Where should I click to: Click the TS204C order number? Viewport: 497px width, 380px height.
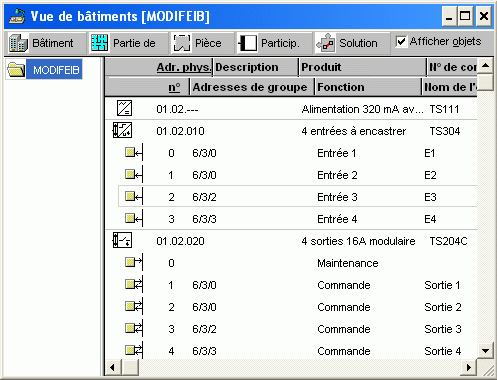(x=448, y=241)
